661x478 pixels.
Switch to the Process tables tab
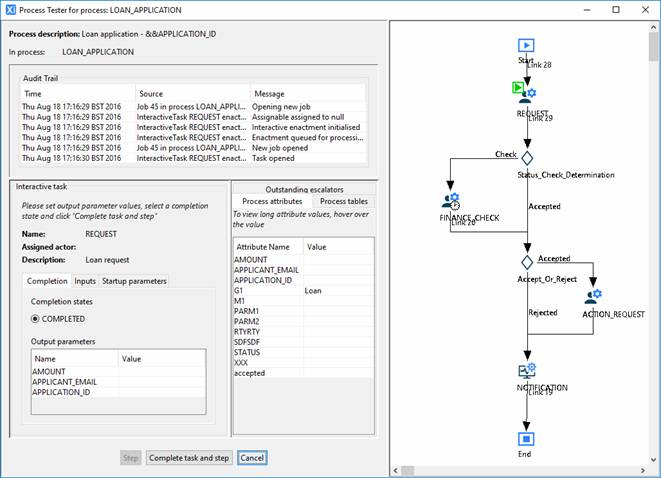click(x=342, y=201)
